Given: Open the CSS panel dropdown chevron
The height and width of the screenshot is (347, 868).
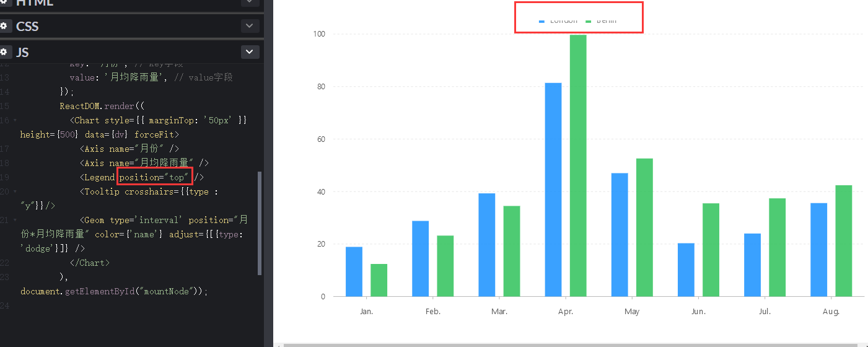Looking at the screenshot, I should tap(250, 26).
